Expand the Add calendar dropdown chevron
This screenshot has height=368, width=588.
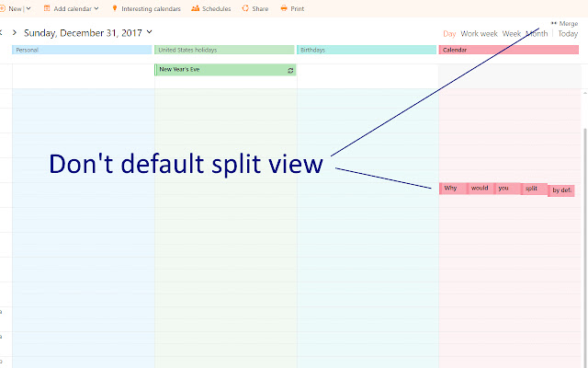96,8
